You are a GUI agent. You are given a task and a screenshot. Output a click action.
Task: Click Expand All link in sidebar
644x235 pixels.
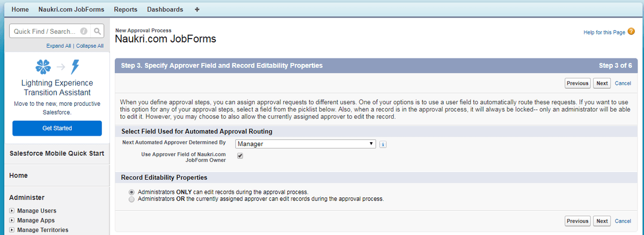click(x=58, y=46)
